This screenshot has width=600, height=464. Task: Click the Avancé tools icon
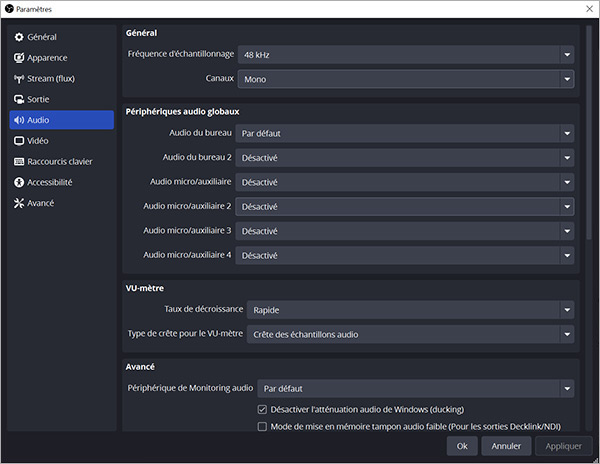pos(19,203)
